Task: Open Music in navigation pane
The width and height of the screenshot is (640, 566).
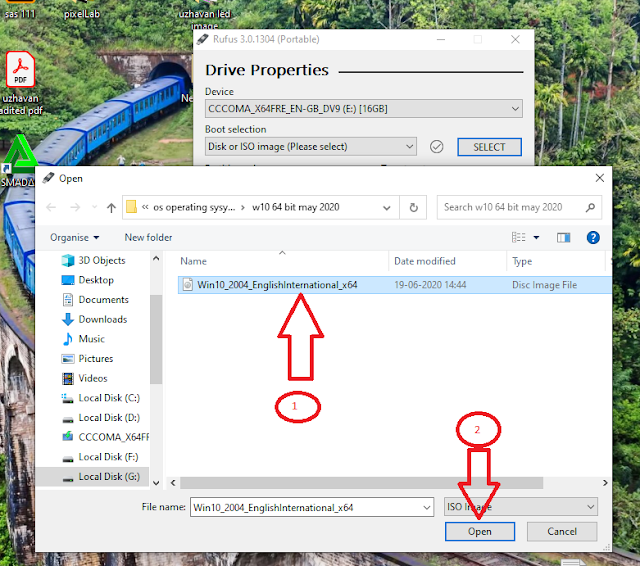Action: [91, 339]
